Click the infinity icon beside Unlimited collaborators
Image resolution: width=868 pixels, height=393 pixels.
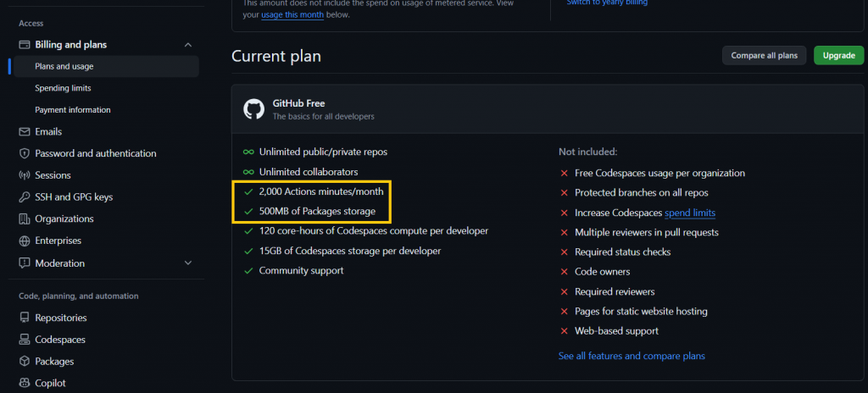pos(248,172)
